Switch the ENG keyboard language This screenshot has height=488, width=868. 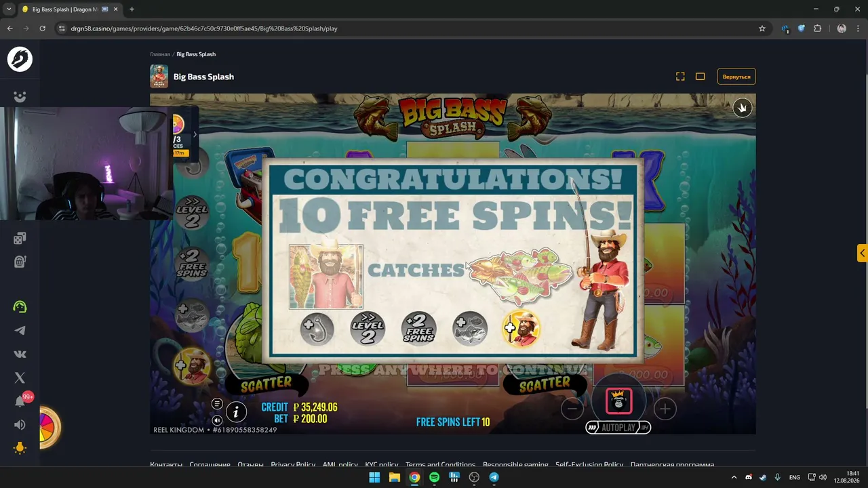pyautogui.click(x=794, y=477)
